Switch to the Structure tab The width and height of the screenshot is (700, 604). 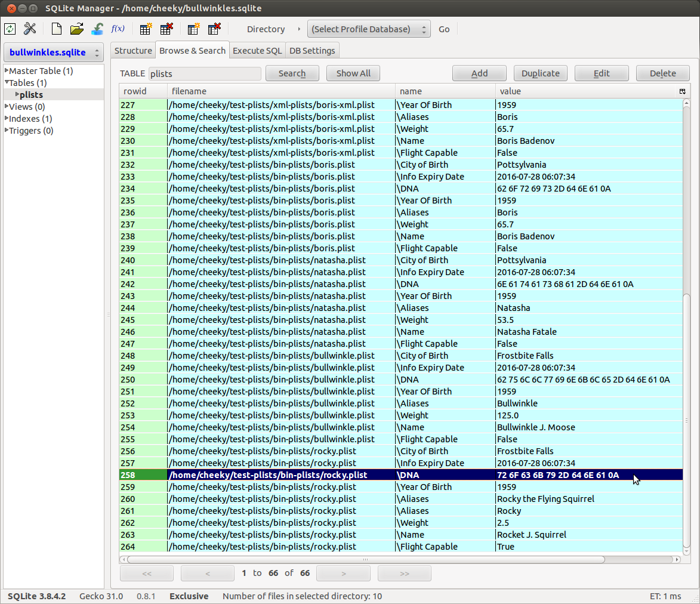coord(133,51)
